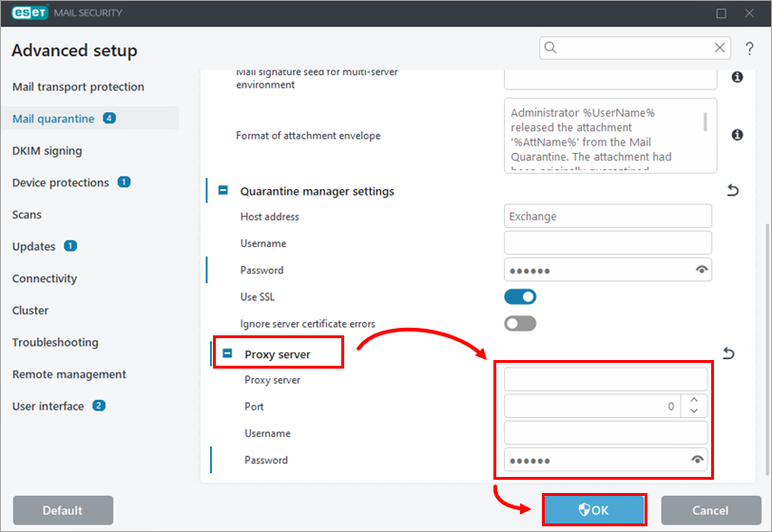Click the magnifier icon in search box
The width and height of the screenshot is (772, 532).
(551, 47)
